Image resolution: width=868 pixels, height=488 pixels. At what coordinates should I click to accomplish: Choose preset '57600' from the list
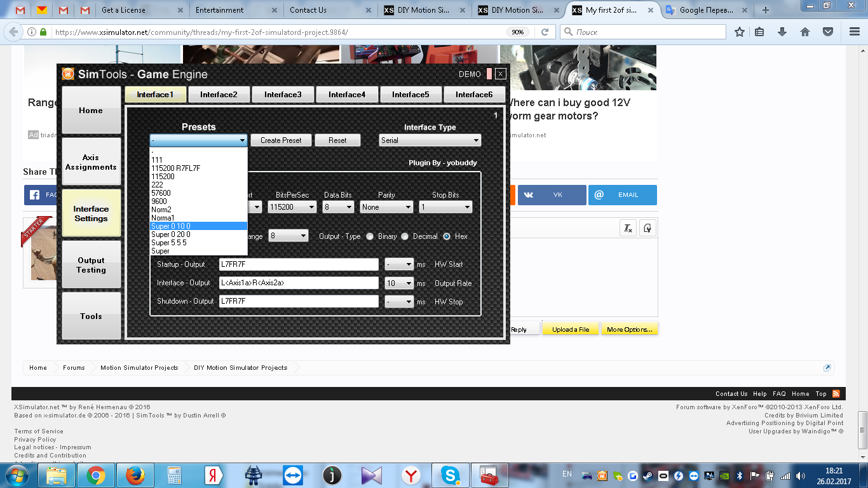198,193
